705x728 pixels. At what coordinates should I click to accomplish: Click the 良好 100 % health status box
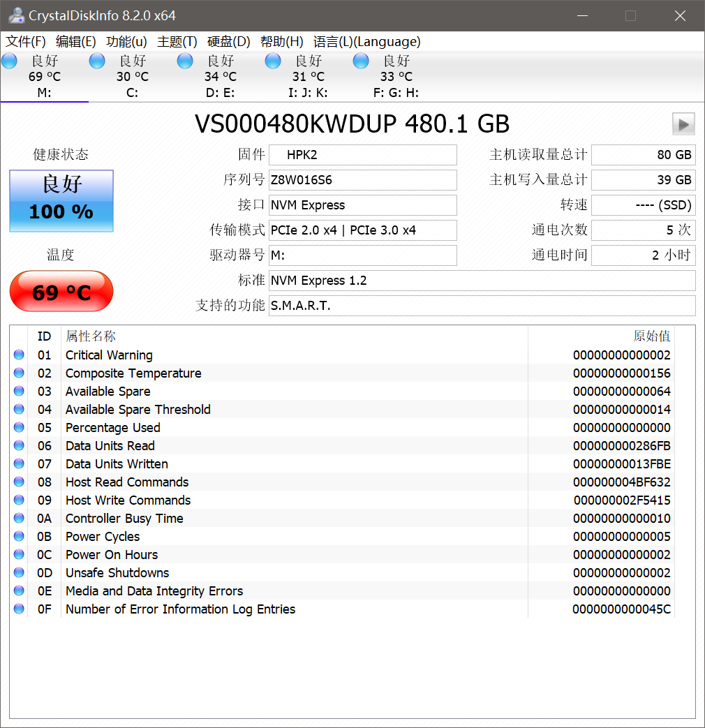pyautogui.click(x=61, y=200)
